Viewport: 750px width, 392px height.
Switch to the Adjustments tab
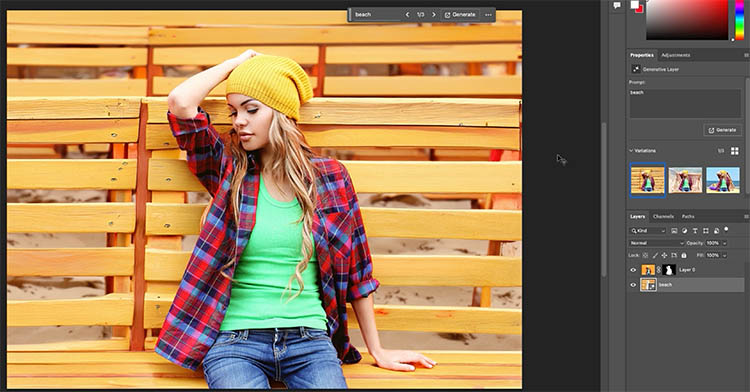tap(675, 55)
